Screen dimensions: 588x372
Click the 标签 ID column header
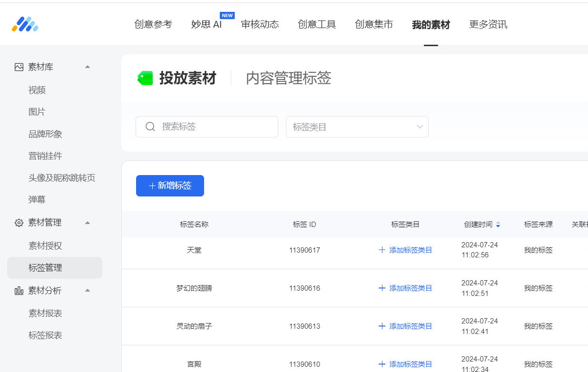point(304,225)
